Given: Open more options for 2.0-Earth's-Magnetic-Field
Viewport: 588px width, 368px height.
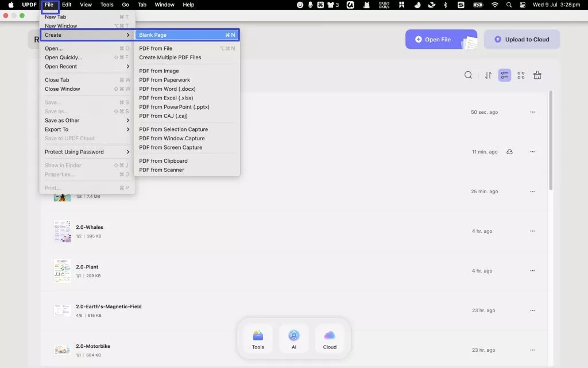Looking at the screenshot, I should (532, 310).
